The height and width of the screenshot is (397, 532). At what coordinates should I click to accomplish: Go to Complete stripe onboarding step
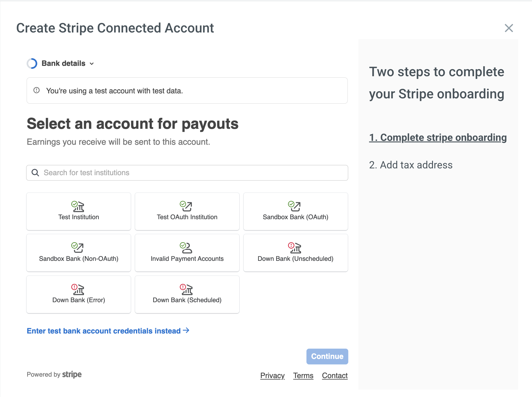(x=438, y=138)
